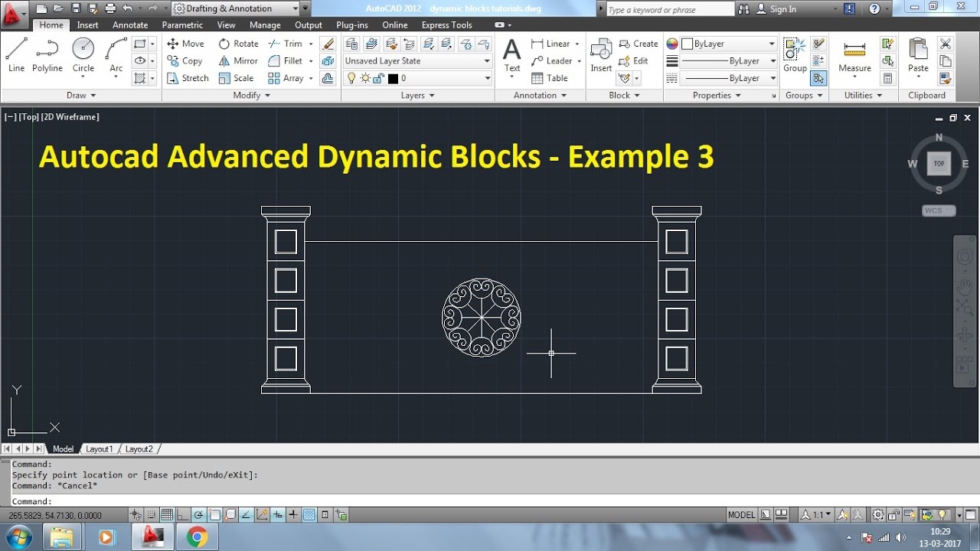980x551 pixels.
Task: Click the multiline Text tool
Action: [x=512, y=55]
